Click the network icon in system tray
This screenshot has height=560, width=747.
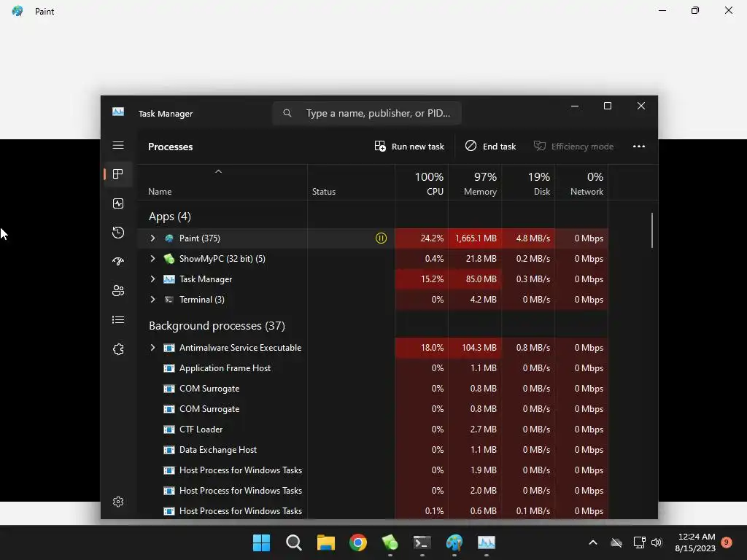[x=639, y=542]
